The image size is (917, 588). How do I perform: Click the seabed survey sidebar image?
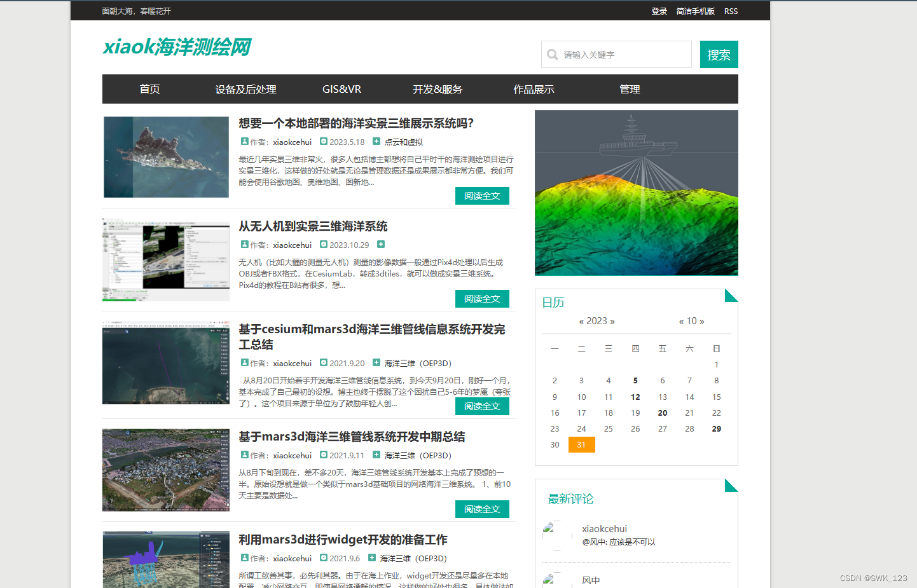click(x=637, y=193)
